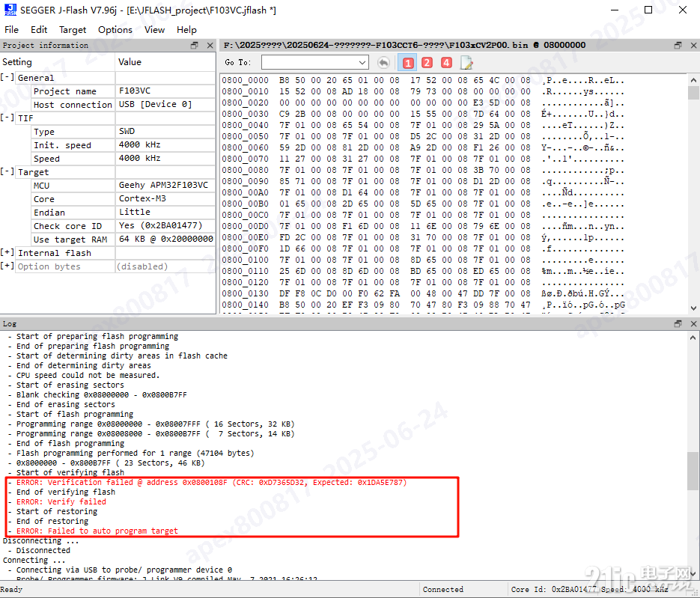The width and height of the screenshot is (700, 598).
Task: Close the Project information panel
Action: click(x=210, y=46)
